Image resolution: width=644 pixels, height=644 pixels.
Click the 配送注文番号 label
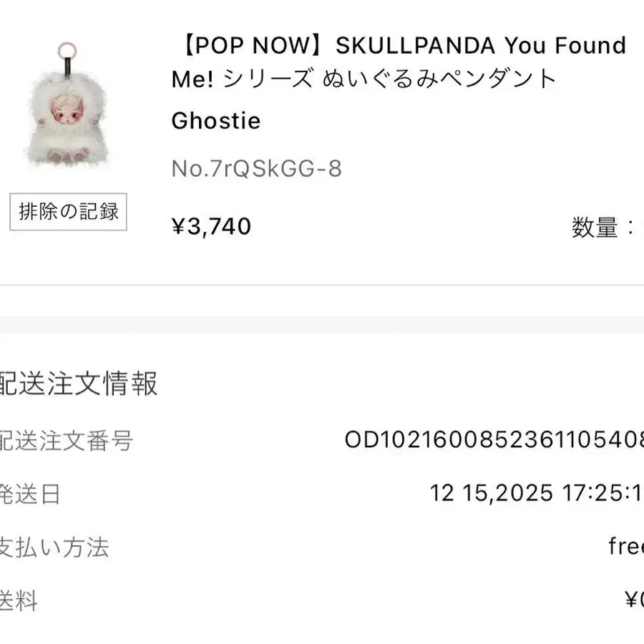point(66,440)
